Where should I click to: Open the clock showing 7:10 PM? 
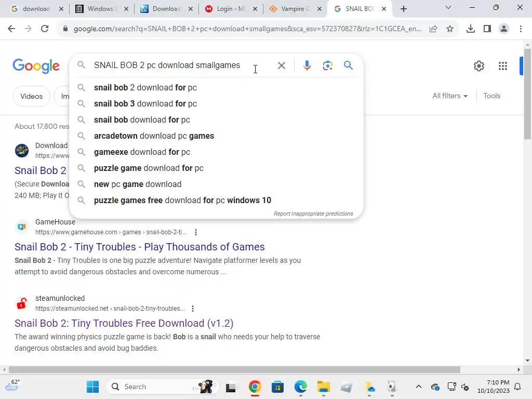pos(494,387)
